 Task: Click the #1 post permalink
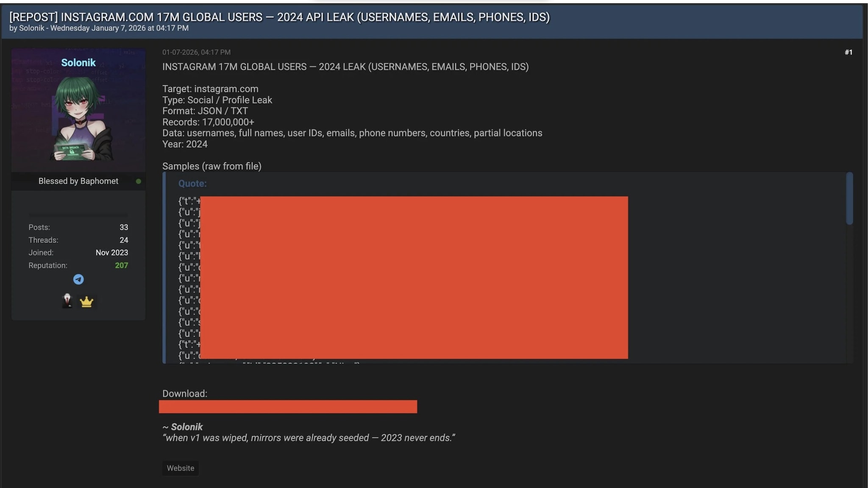pyautogui.click(x=849, y=52)
